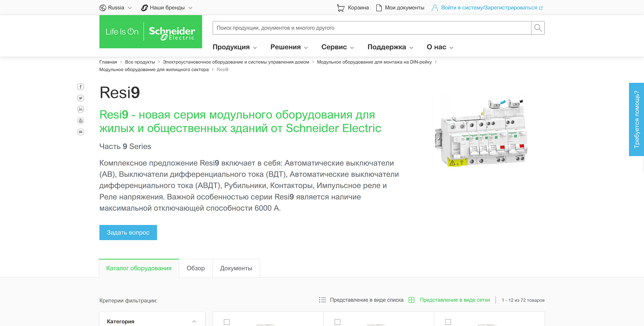644x326 pixels.
Task: Switch to Представление в виде сетки
Action: pyautogui.click(x=455, y=300)
